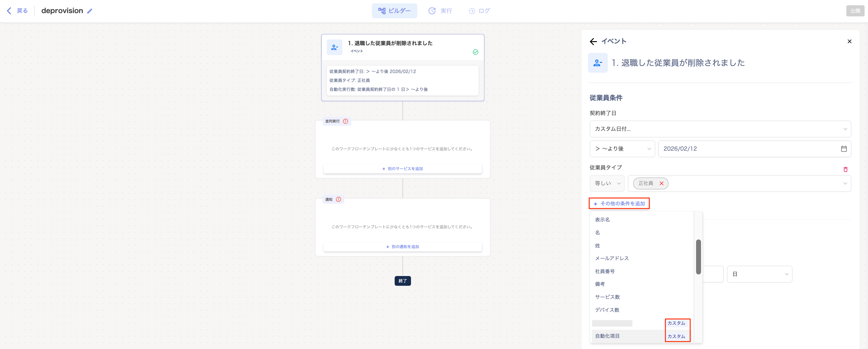Click the back chevron icon next to 戻る
The width and height of the screenshot is (868, 349).
click(x=9, y=11)
